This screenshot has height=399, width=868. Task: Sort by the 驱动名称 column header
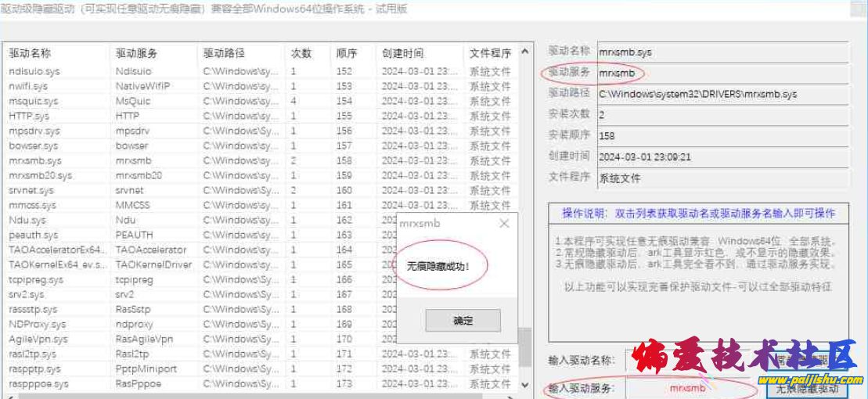30,53
